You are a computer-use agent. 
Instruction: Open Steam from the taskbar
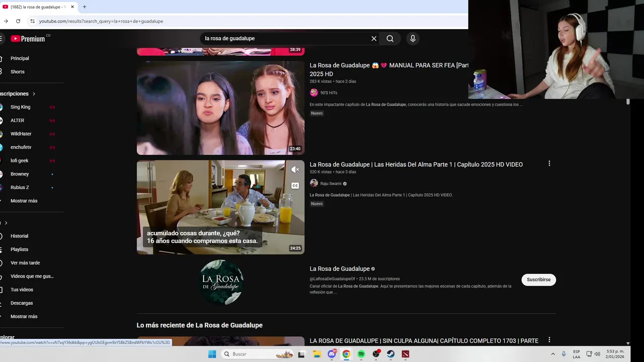tap(390, 354)
